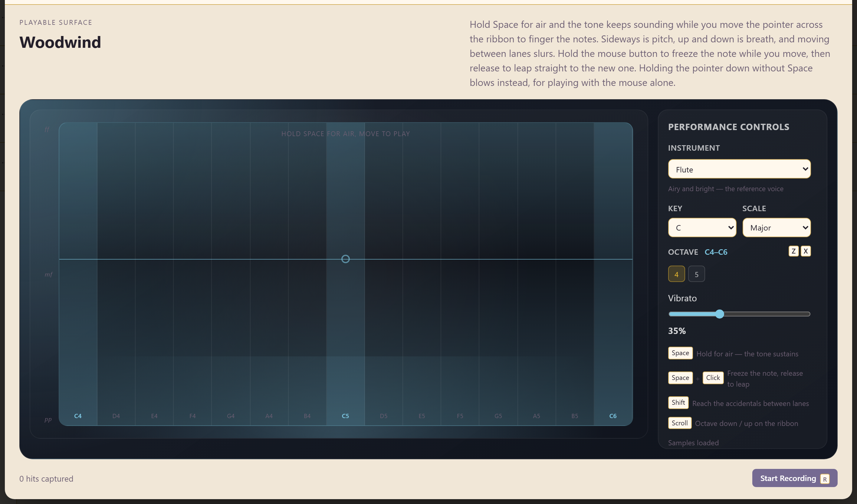Screen dimensions: 857x504
Task: Open the Scale dropdown set to Major
Action: point(777,227)
